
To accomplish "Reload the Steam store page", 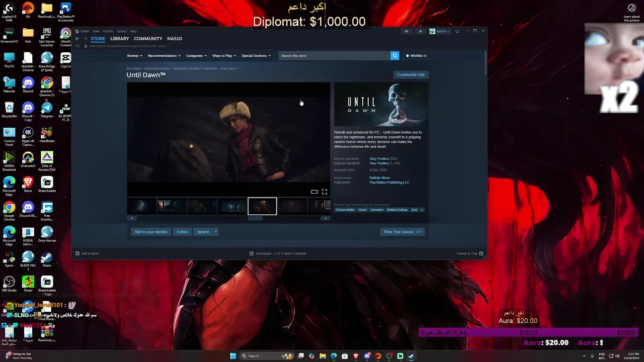I will pos(77,46).
